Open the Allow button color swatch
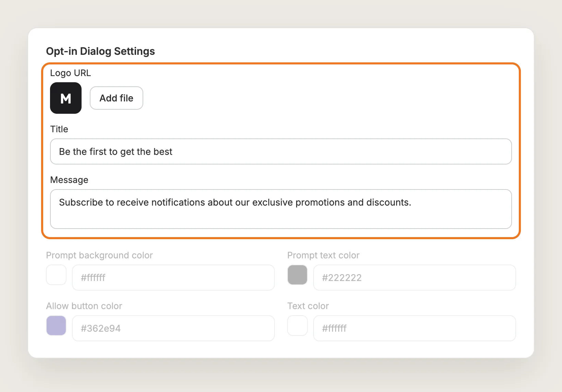 click(56, 326)
